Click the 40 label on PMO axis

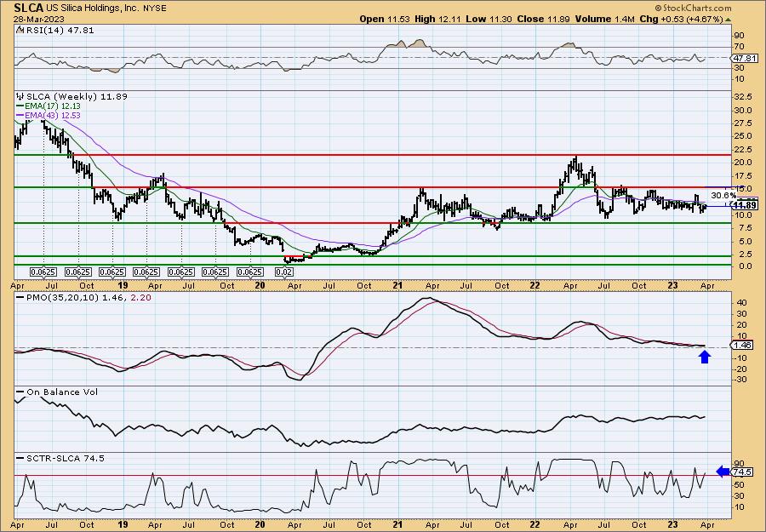click(740, 303)
